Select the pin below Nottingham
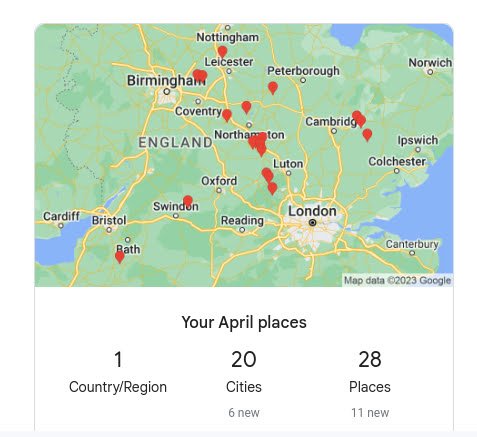477x437 pixels. (x=222, y=52)
